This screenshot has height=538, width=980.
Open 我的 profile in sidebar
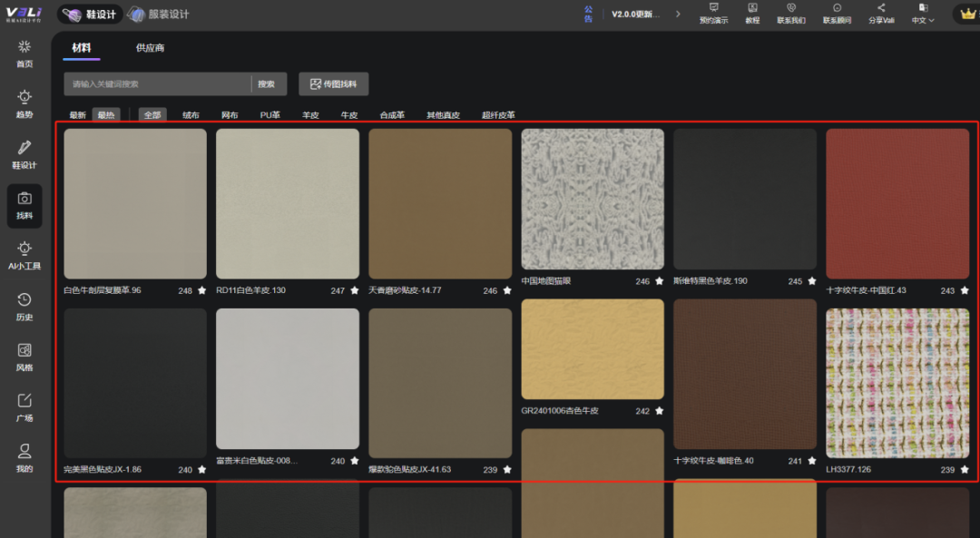pos(24,459)
